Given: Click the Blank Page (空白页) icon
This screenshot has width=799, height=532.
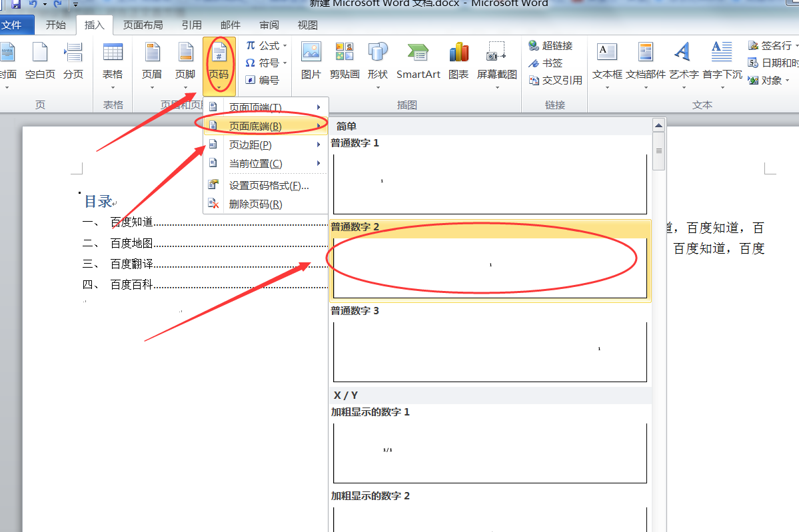Looking at the screenshot, I should 40,61.
